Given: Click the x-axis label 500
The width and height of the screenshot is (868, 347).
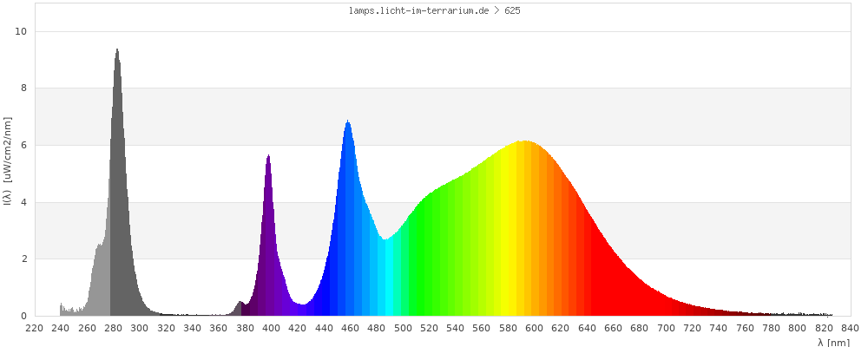Looking at the screenshot, I should pyautogui.click(x=403, y=328).
